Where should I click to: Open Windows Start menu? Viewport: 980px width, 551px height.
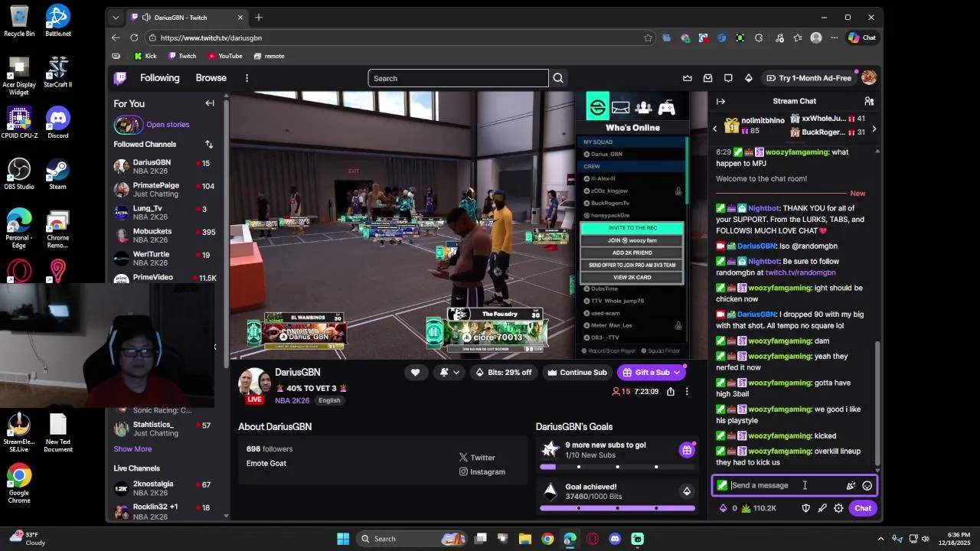pos(343,539)
